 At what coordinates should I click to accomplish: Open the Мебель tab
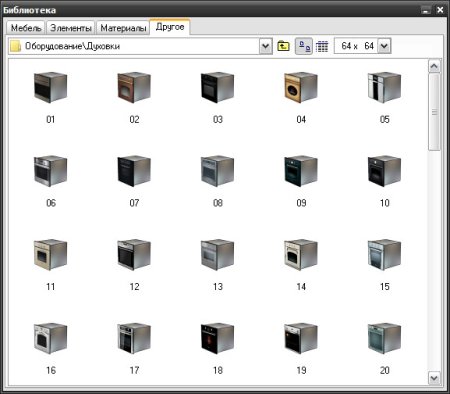click(26, 28)
